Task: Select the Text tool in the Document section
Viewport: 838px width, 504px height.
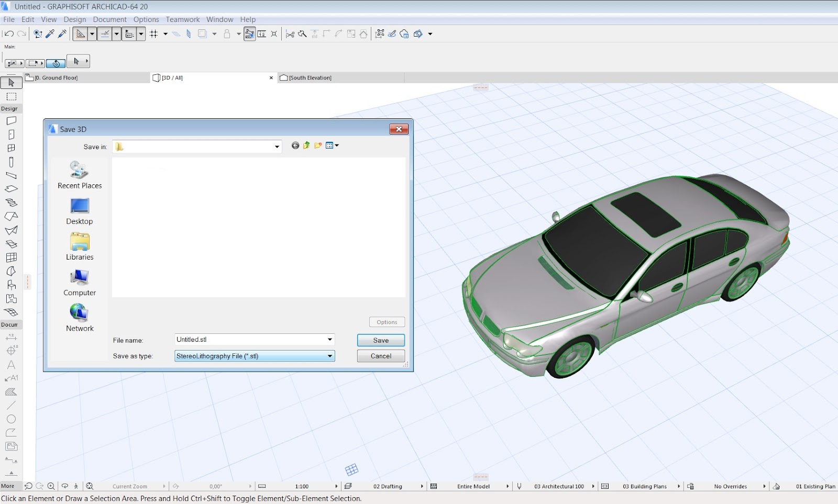Action: (x=11, y=365)
